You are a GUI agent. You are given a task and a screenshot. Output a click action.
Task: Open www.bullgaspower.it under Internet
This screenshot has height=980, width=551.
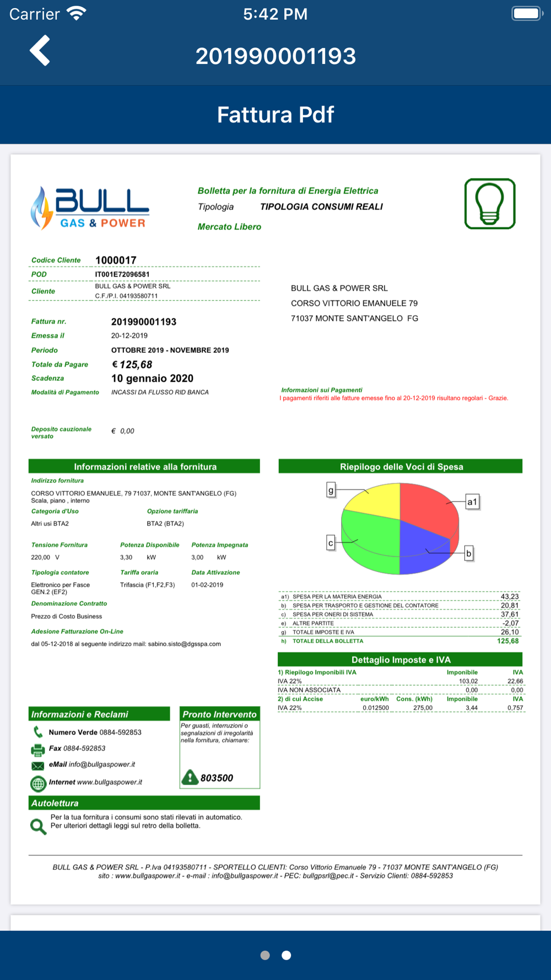click(x=110, y=782)
